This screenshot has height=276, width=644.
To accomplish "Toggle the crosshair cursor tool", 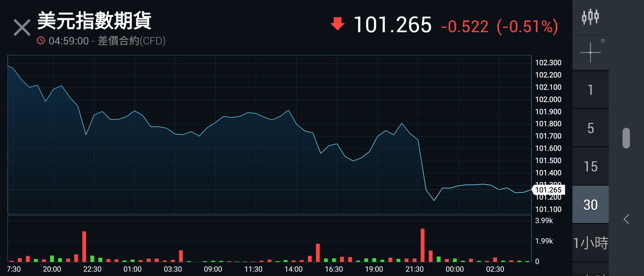I will [590, 52].
